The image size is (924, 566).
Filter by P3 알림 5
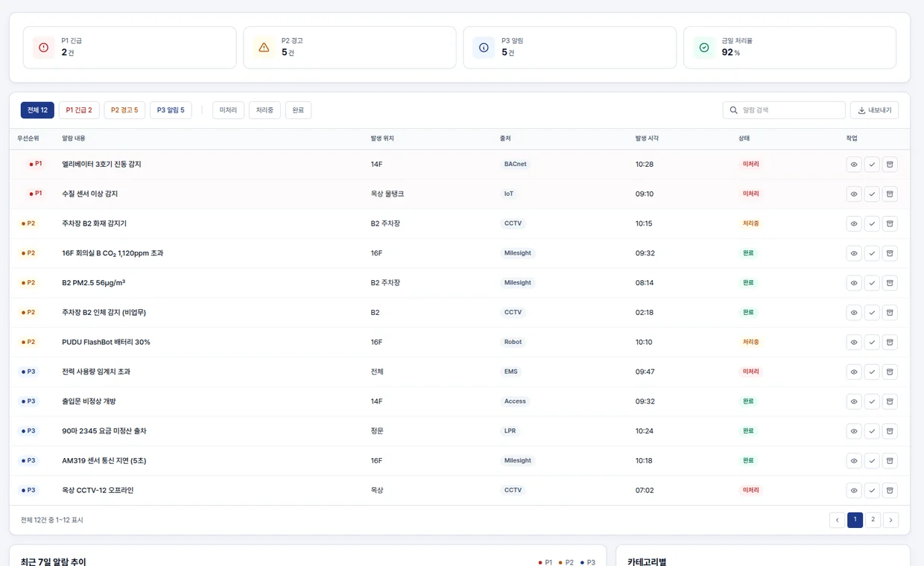click(171, 110)
